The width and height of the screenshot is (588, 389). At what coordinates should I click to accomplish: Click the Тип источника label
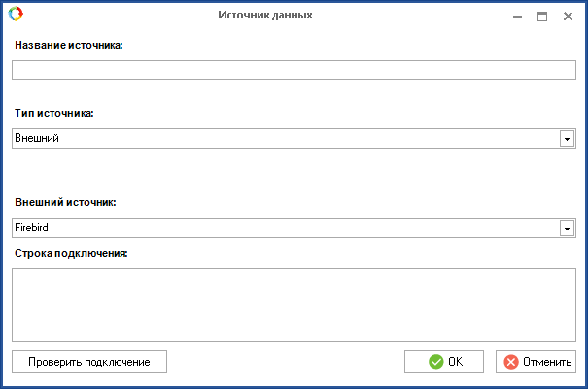(54, 114)
